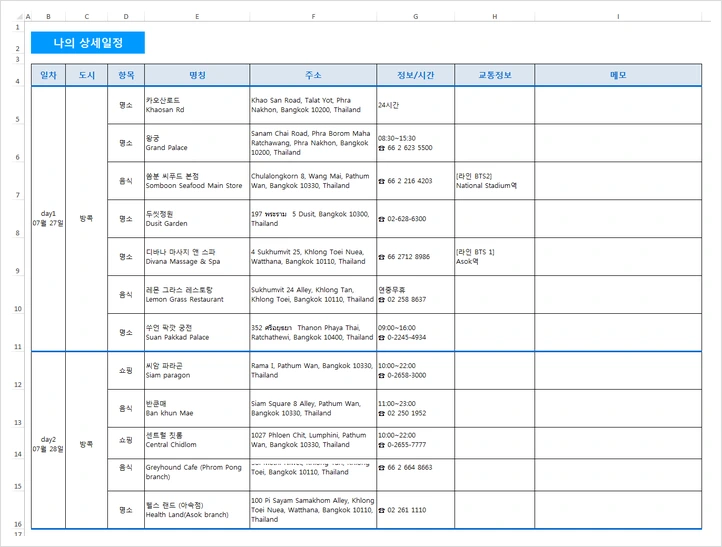The width and height of the screenshot is (722, 547).
Task: Select the 0-2658-3000 info cell
Action: point(415,371)
